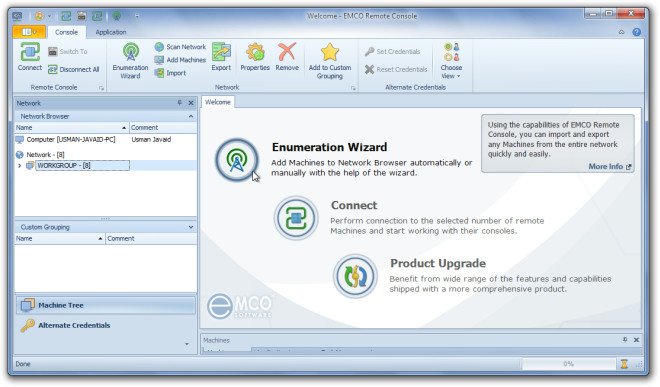Click Set Credentials key button
The image size is (660, 387).
point(393,51)
